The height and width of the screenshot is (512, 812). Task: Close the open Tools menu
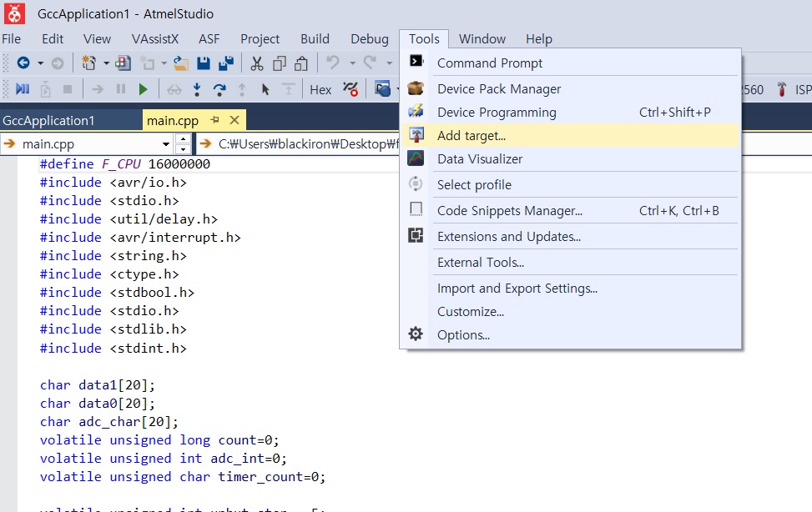tap(424, 39)
